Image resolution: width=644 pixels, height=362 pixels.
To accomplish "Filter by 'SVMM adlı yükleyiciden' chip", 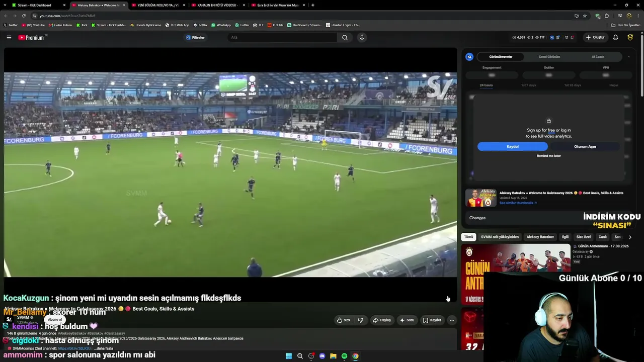I will click(500, 237).
